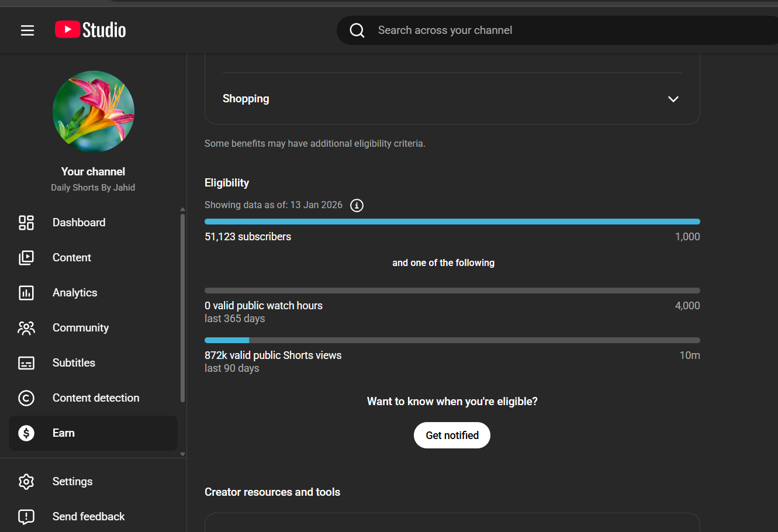The image size is (778, 532).
Task: Click the YouTube Studio logo
Action: point(91,30)
